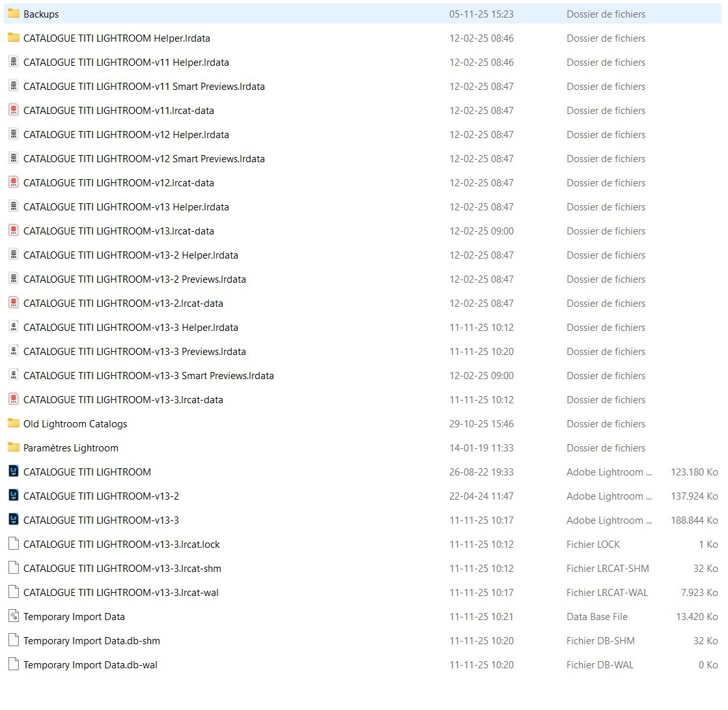728x710 pixels.
Task: Select CATALOGUE TITI LIGHTROOM file dated 26-08-22
Action: tap(87, 472)
